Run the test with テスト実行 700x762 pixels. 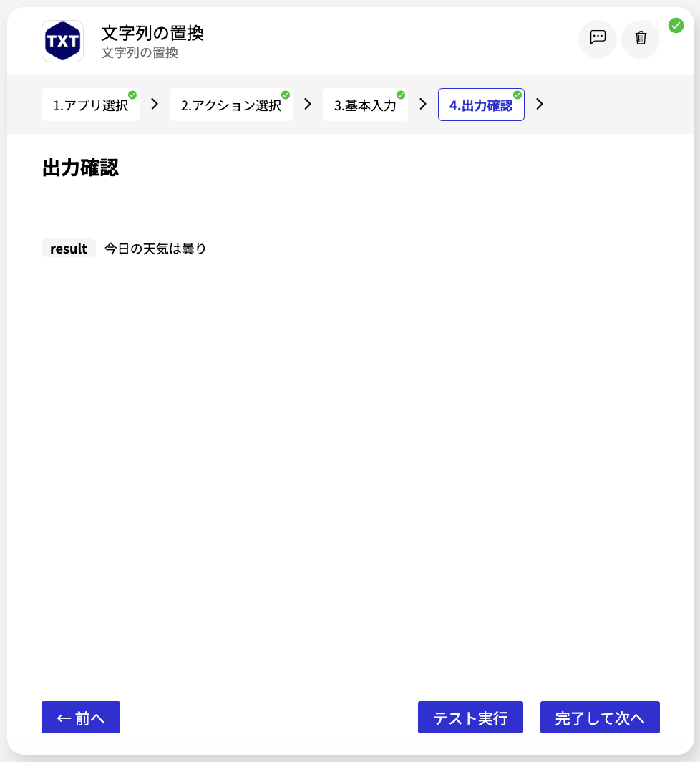pos(470,718)
